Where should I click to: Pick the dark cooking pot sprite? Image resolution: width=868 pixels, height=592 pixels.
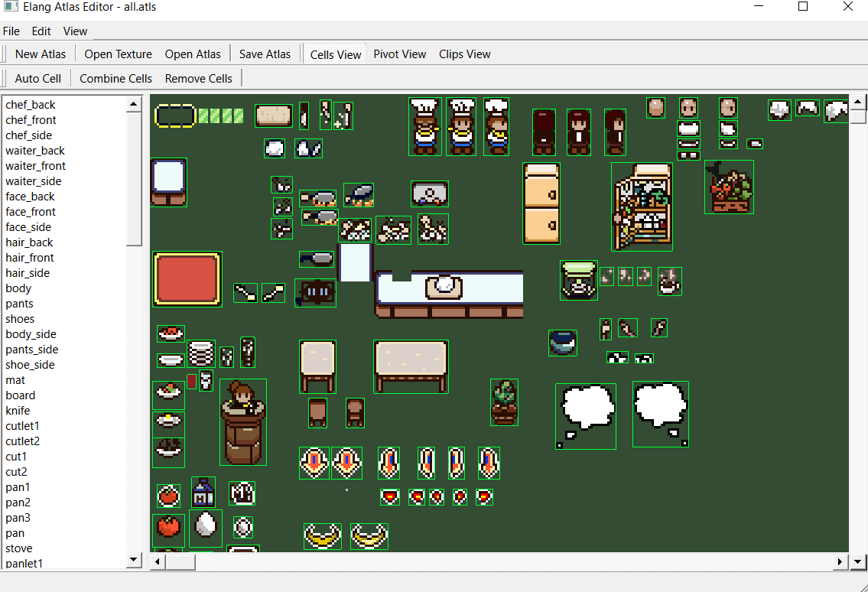(562, 343)
